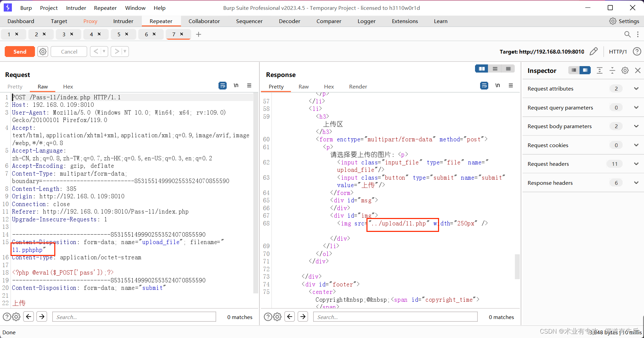Viewport: 644px width, 338px height.
Task: Open Response search help icon
Action: [268, 317]
